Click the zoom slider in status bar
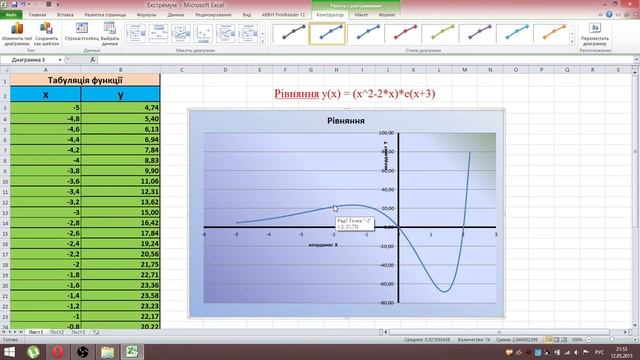Image resolution: width=640 pixels, height=360 pixels. tap(611, 340)
